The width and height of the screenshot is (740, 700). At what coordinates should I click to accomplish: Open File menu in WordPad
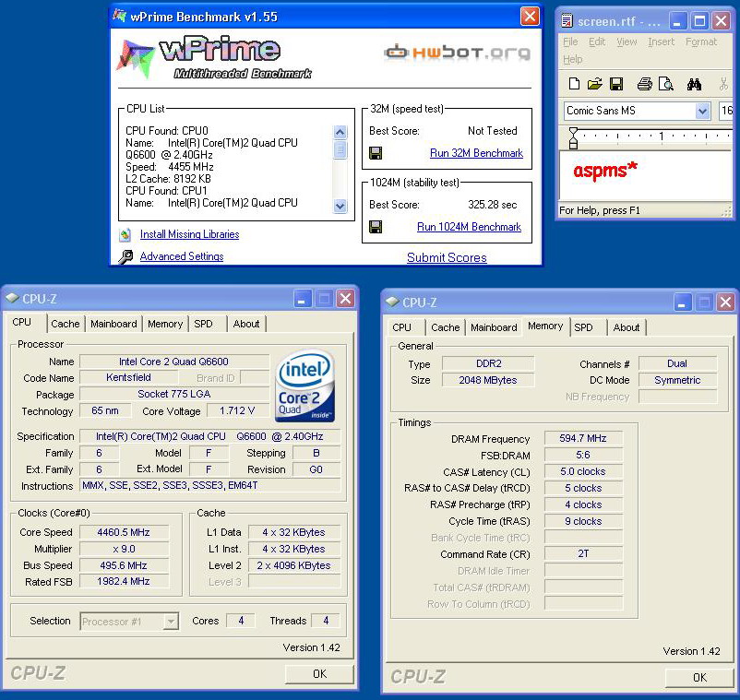tap(570, 42)
